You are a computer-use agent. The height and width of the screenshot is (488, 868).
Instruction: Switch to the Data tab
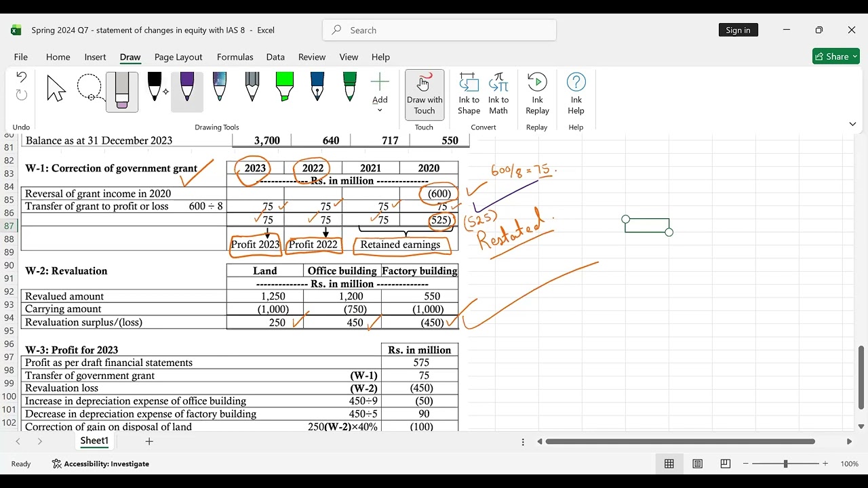pos(275,57)
